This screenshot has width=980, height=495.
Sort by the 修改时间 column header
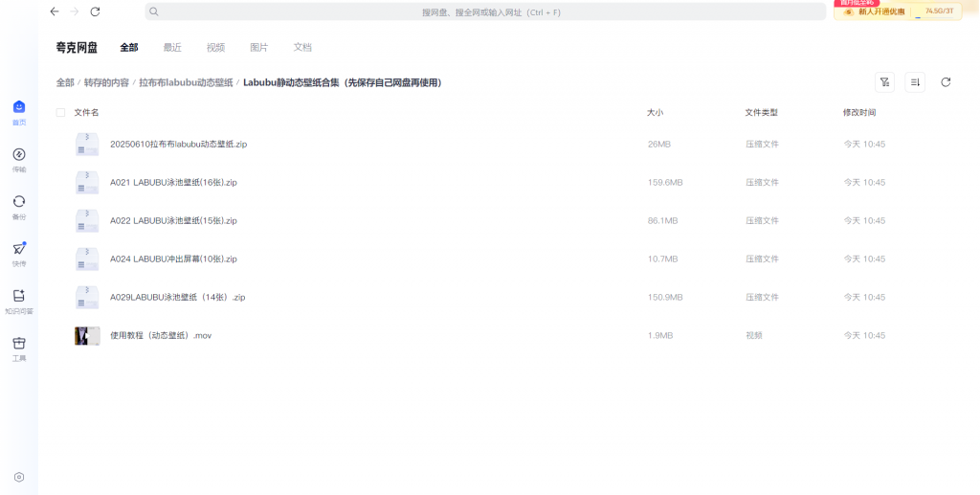pos(858,113)
